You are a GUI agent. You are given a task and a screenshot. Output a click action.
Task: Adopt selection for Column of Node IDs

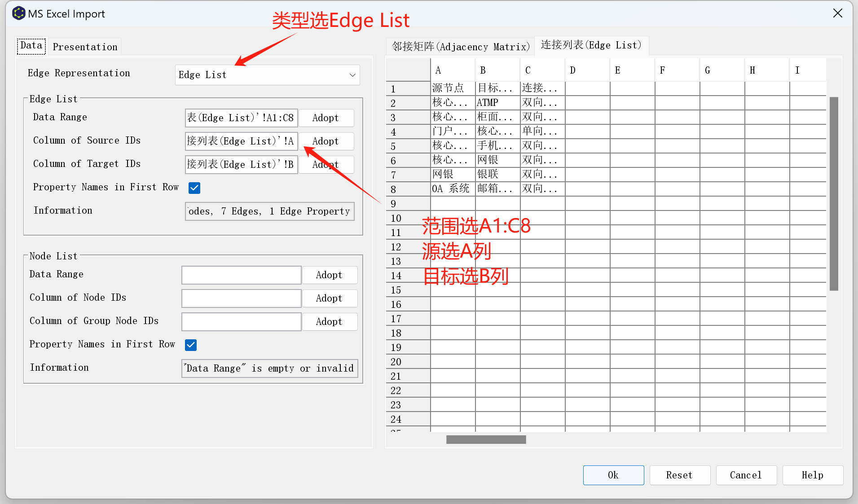point(330,298)
